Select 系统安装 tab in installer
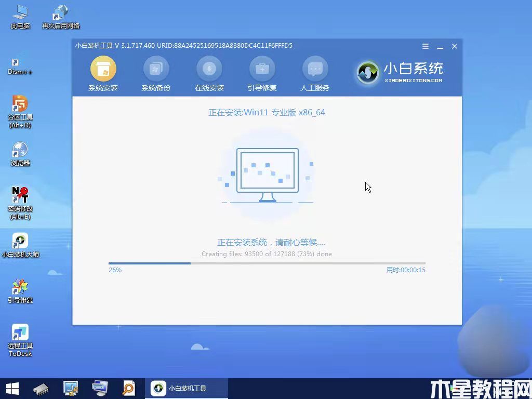Image resolution: width=532 pixels, height=399 pixels. pos(103,74)
